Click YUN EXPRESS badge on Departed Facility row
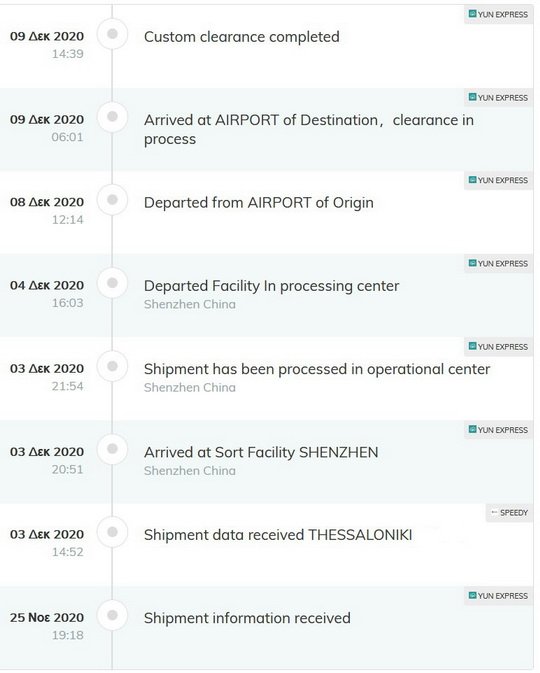 (498, 264)
